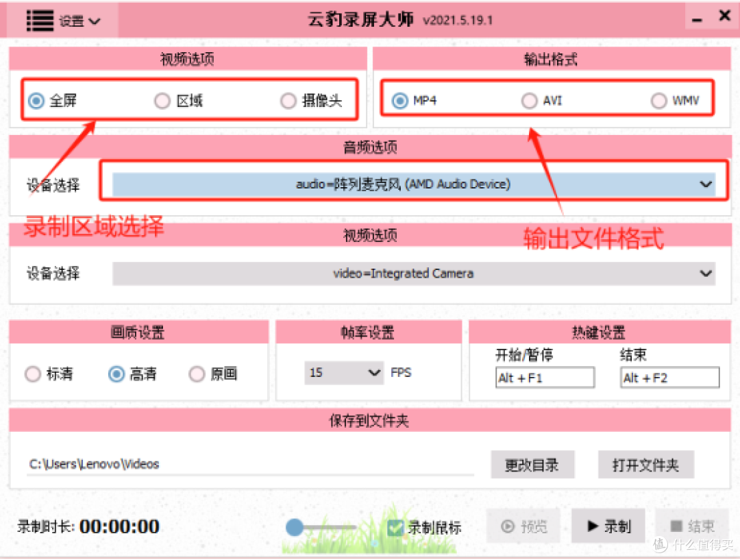The height and width of the screenshot is (560, 740).
Task: Click the 帧率设置 section header
Action: (x=368, y=332)
